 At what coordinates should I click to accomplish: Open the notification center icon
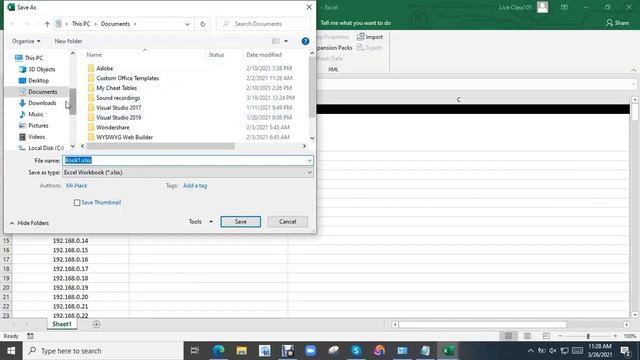625,351
